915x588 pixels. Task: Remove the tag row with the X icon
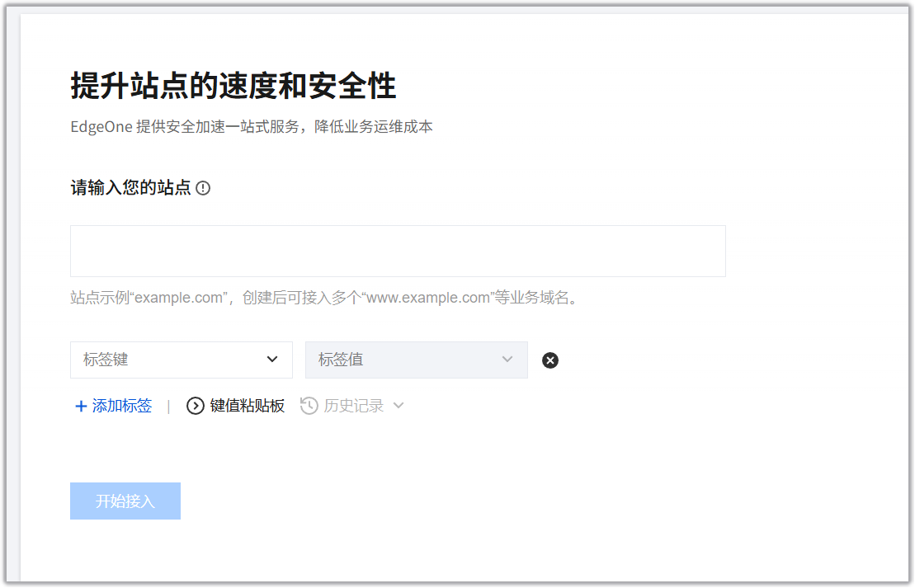549,360
